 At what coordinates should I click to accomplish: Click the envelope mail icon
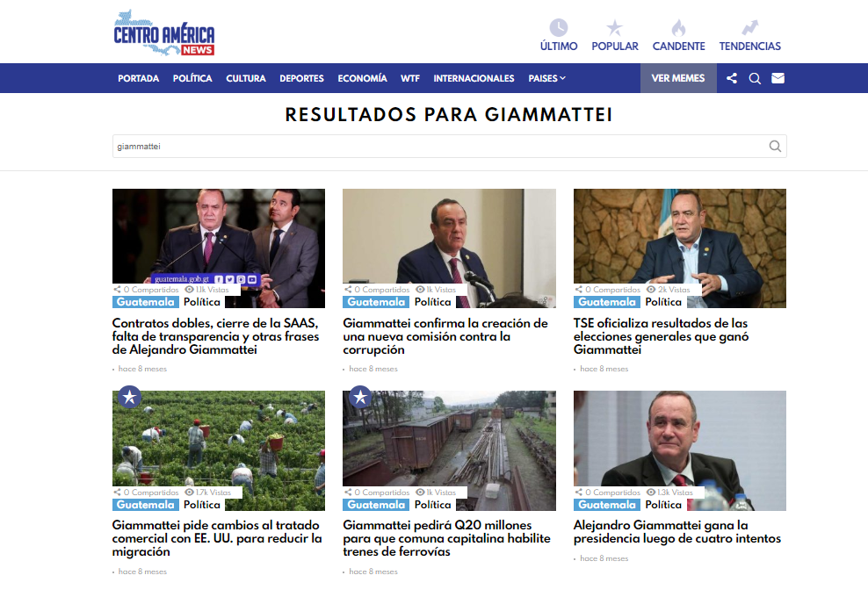(778, 78)
